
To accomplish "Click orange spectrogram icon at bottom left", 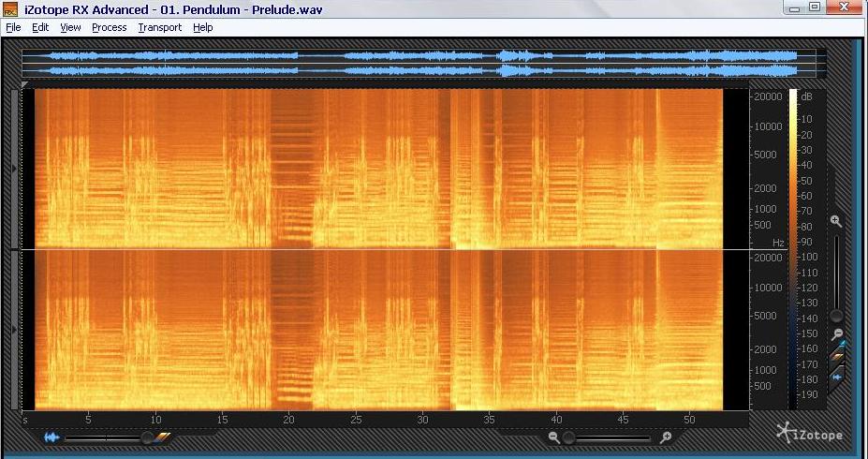I will [x=162, y=438].
